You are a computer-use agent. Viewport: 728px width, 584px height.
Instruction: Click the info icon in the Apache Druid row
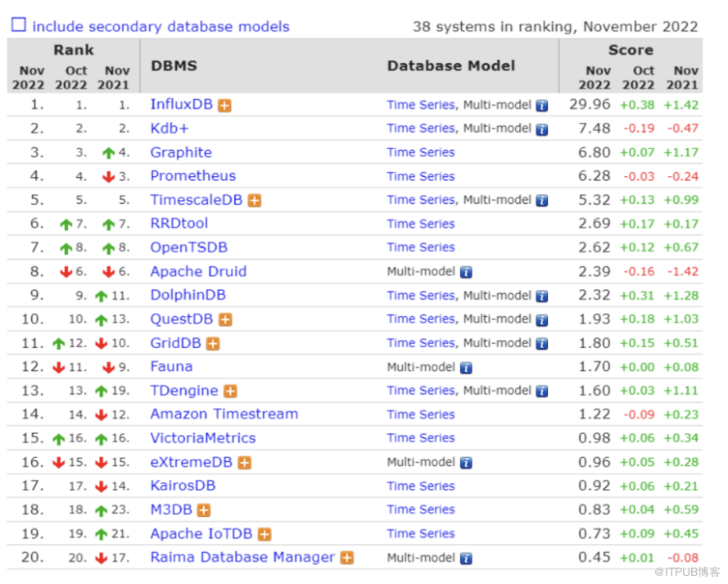466,272
